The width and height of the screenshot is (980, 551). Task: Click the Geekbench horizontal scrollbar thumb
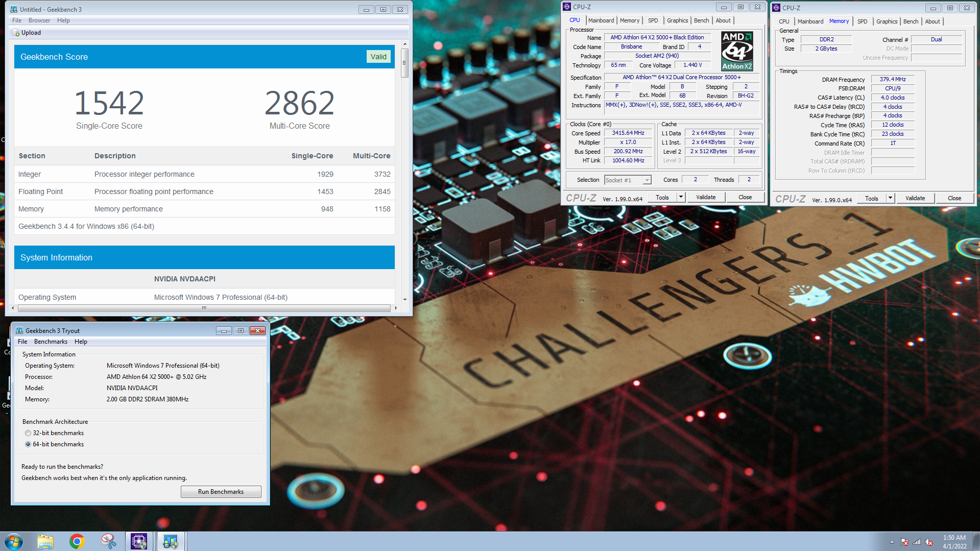[x=204, y=308]
